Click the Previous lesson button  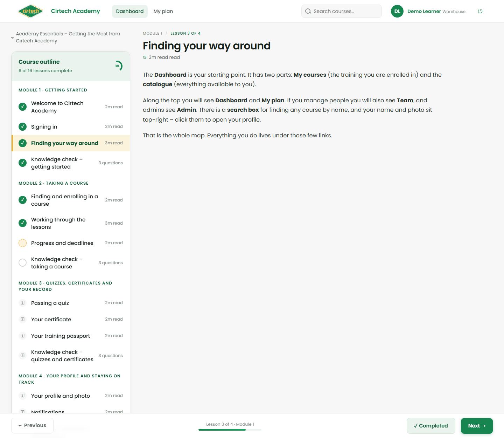click(x=32, y=425)
